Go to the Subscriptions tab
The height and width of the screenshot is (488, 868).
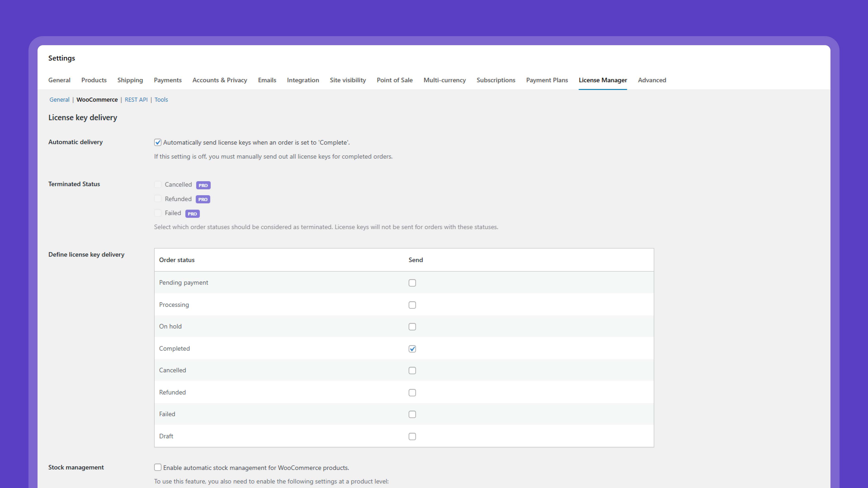(496, 80)
